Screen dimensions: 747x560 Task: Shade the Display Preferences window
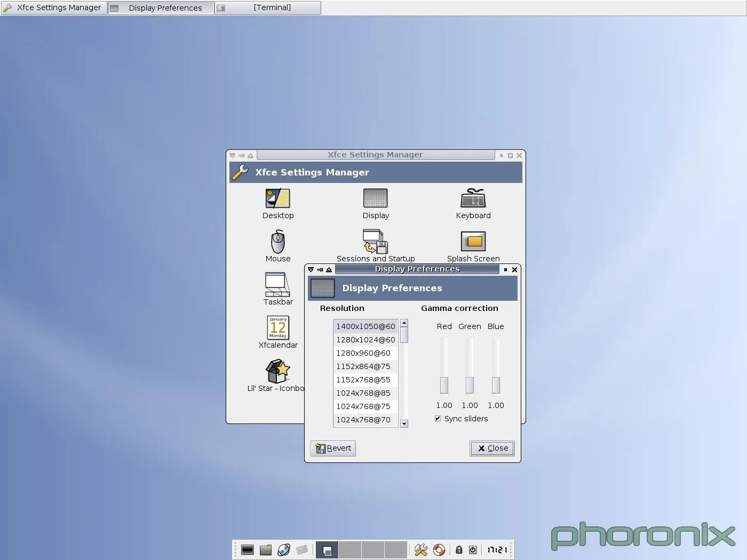(329, 270)
